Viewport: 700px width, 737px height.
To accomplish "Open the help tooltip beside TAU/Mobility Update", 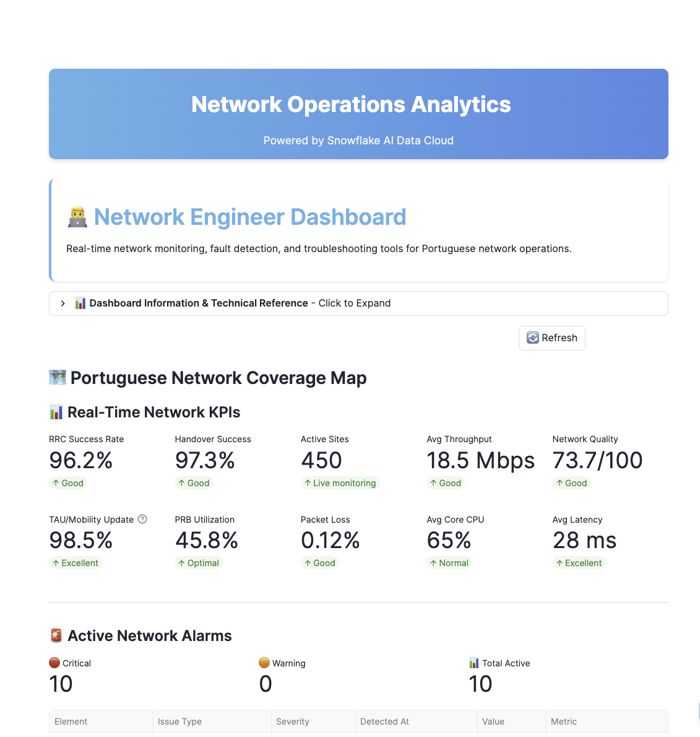I will pos(142,519).
